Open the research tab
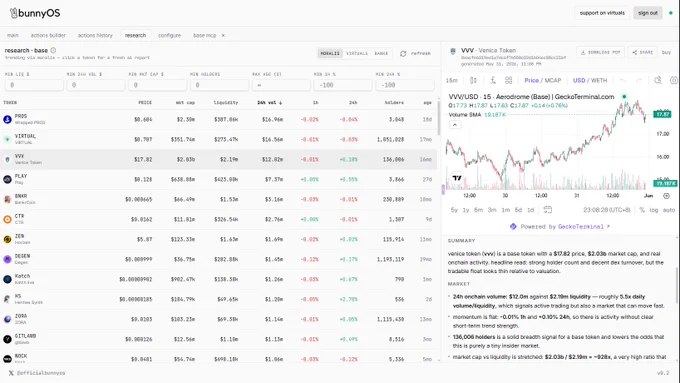Image resolution: width=680 pixels, height=383 pixels. [x=135, y=35]
